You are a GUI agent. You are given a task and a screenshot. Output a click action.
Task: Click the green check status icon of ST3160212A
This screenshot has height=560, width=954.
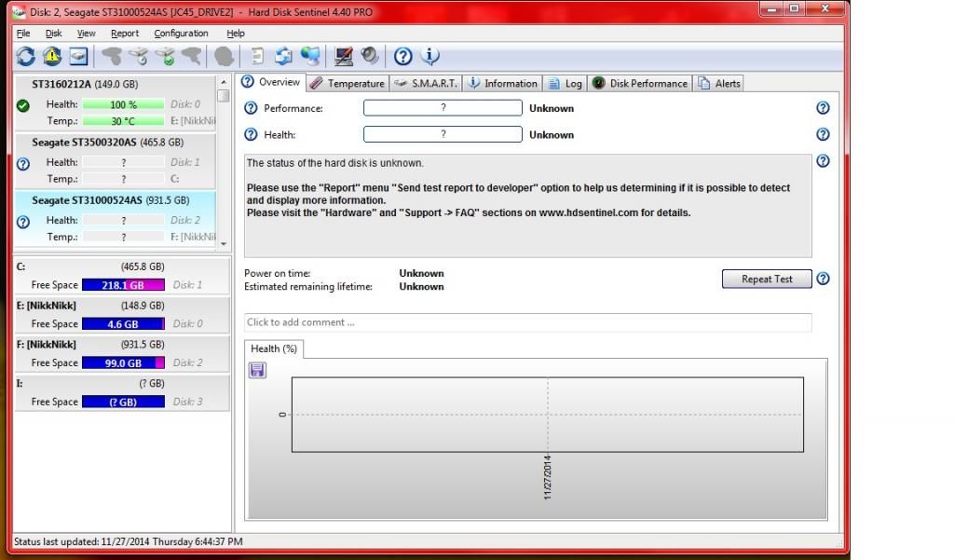[23, 106]
